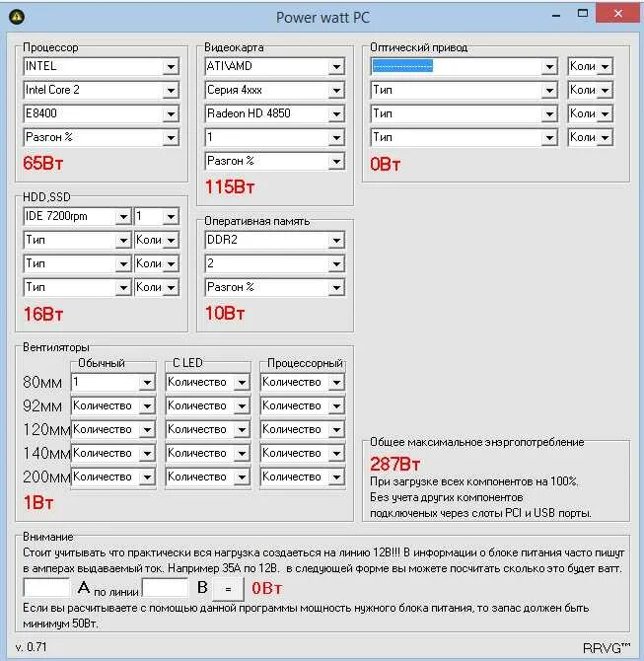Image resolution: width=644 pixels, height=661 pixels.
Task: Open the highlighted first optical drive type dropdown
Action: (465, 66)
